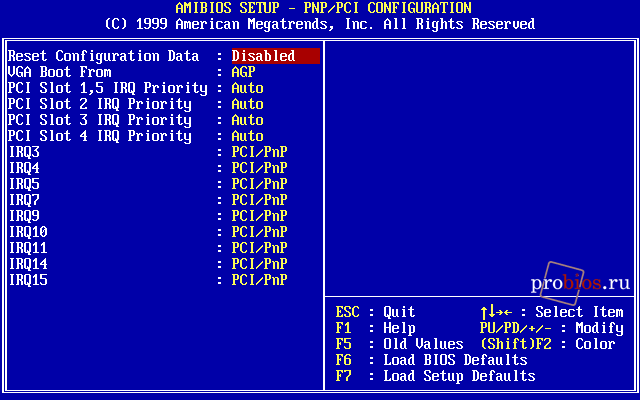Click Load Setup Defaults entry
The width and height of the screenshot is (640, 400).
tap(459, 376)
